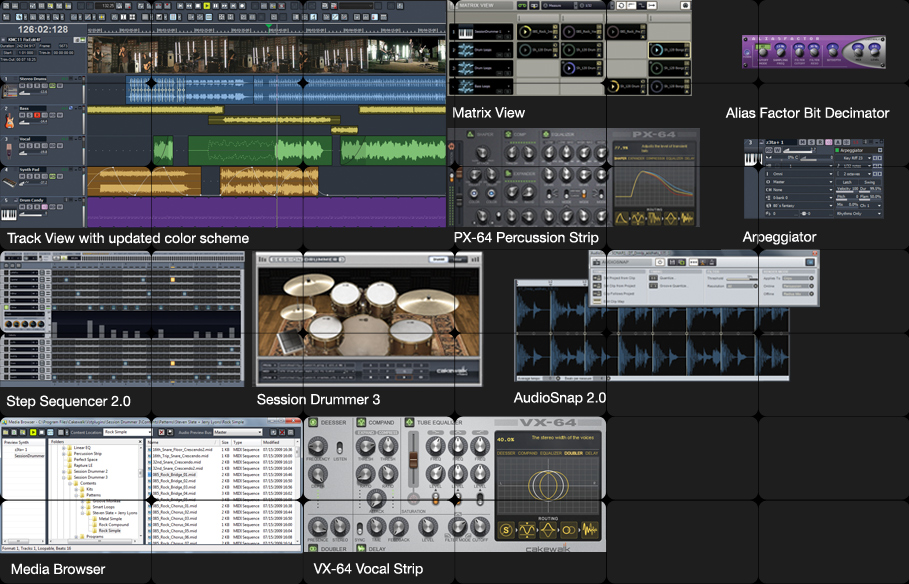Image resolution: width=909 pixels, height=584 pixels.
Task: Select the DOUBLER tab in VX-64 display
Action: [573, 453]
